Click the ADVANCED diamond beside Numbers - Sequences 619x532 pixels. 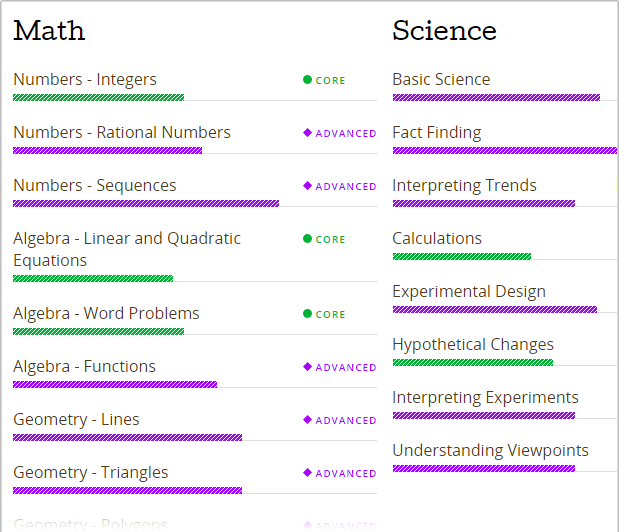click(x=307, y=185)
